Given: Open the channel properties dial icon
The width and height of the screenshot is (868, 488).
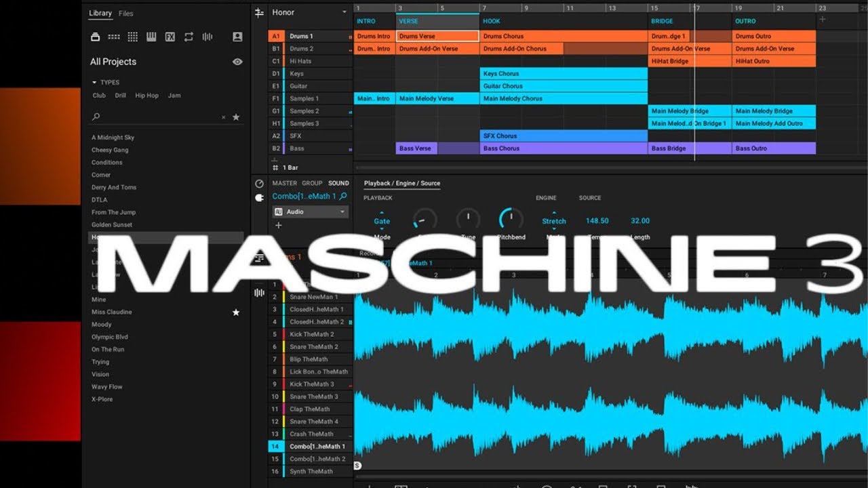Looking at the screenshot, I should pyautogui.click(x=259, y=184).
